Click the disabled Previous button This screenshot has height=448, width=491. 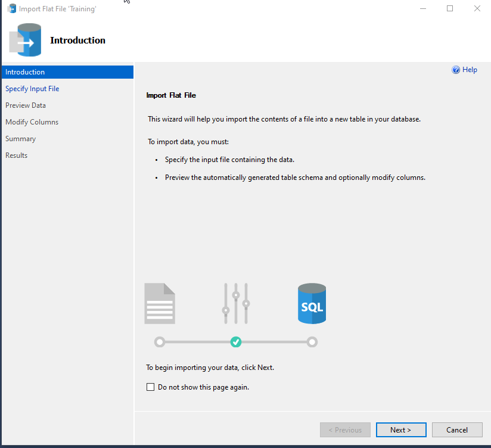tap(345, 430)
